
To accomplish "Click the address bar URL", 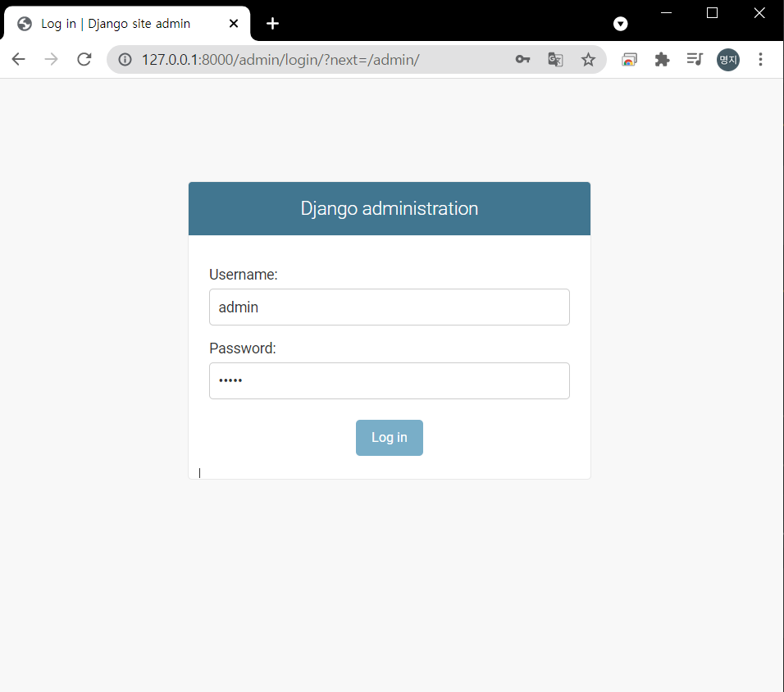I will coord(280,60).
